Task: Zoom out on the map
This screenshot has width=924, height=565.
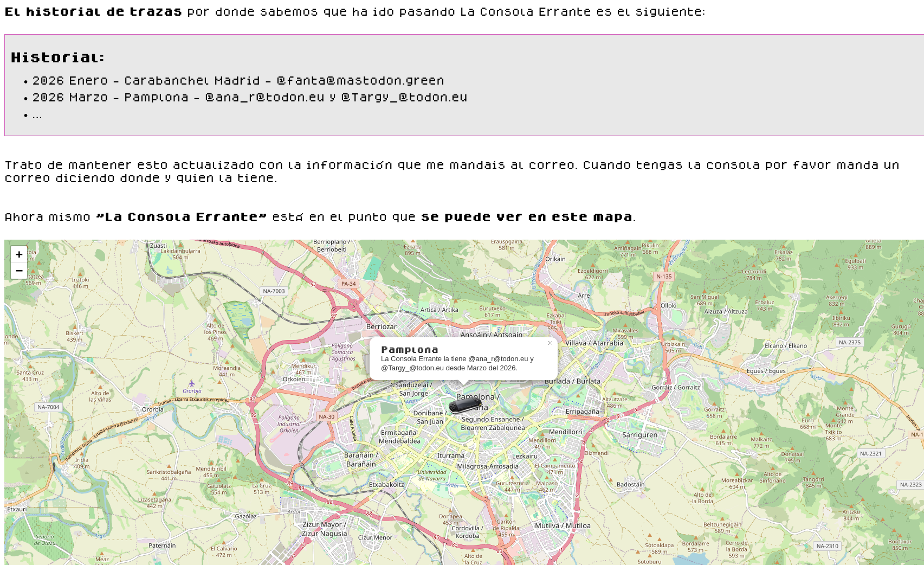Action: click(19, 271)
